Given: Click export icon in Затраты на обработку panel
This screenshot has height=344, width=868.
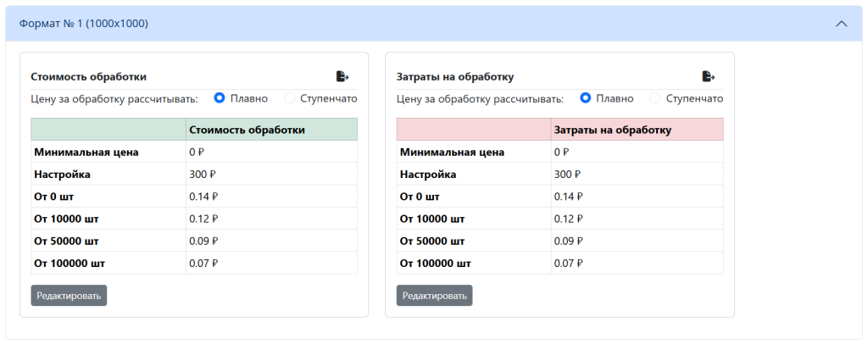Looking at the screenshot, I should coord(709,76).
